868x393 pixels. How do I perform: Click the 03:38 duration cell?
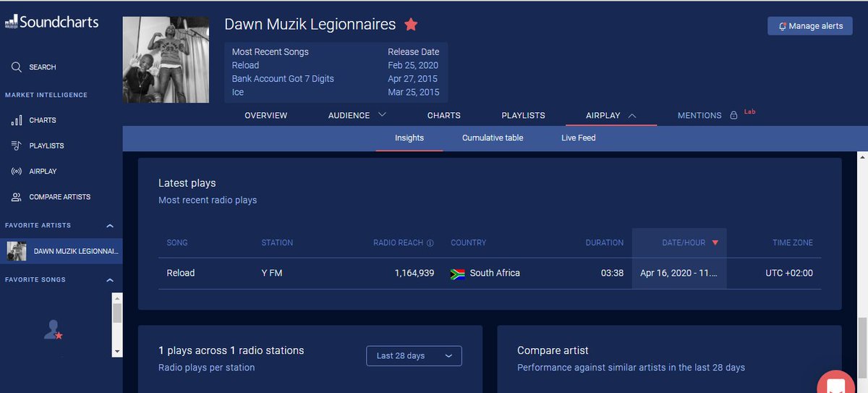coord(612,274)
